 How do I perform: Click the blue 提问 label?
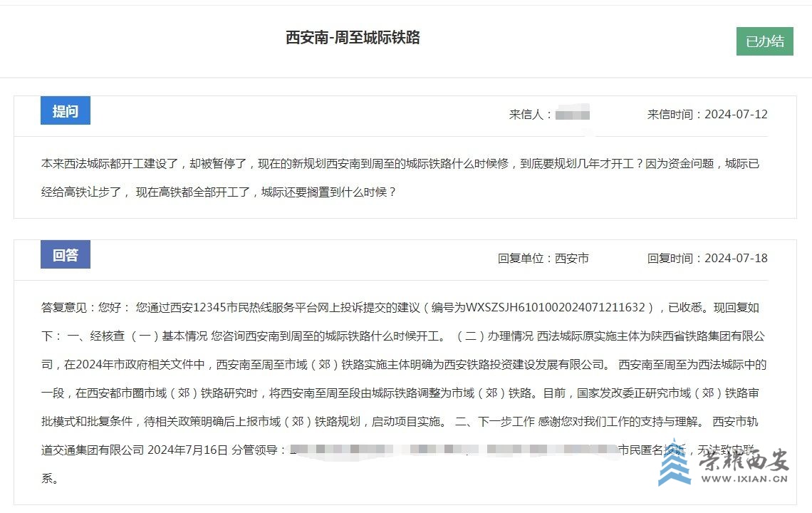[66, 110]
